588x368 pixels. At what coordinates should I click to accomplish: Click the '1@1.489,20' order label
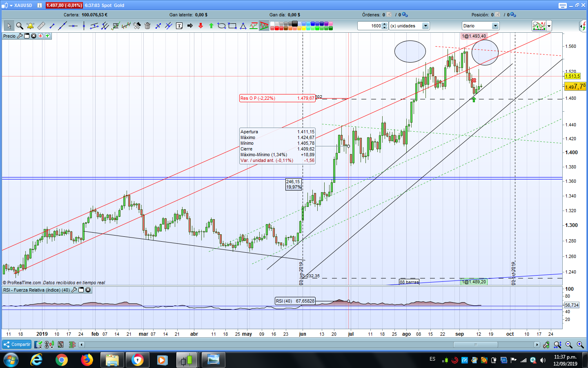click(x=474, y=282)
